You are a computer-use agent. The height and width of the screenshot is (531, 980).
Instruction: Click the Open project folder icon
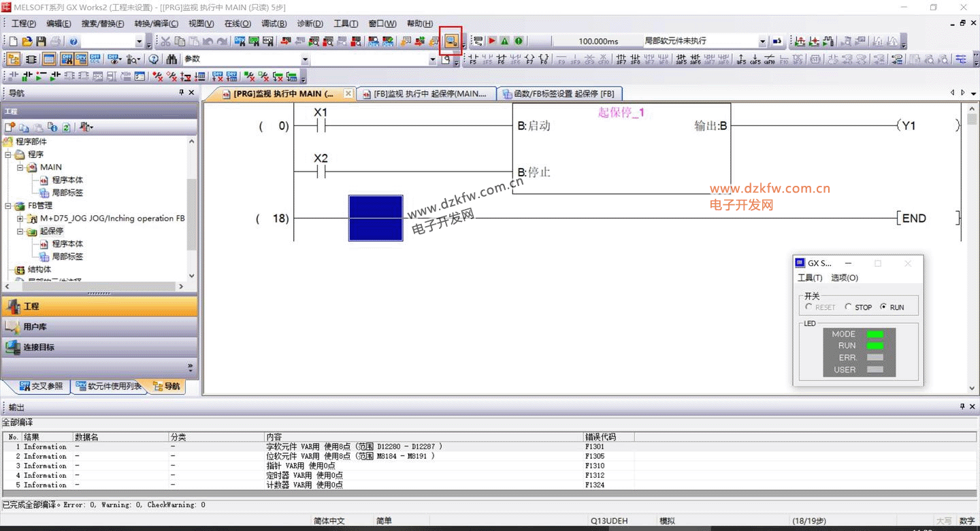(x=27, y=42)
